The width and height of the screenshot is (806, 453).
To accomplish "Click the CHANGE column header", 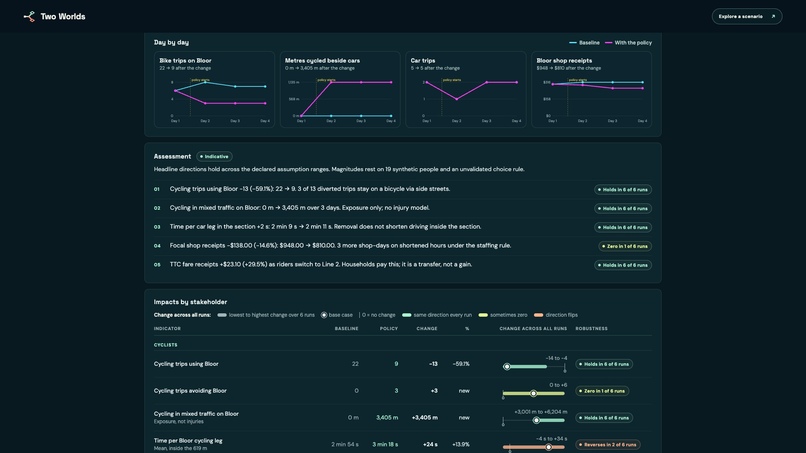I will tap(427, 329).
